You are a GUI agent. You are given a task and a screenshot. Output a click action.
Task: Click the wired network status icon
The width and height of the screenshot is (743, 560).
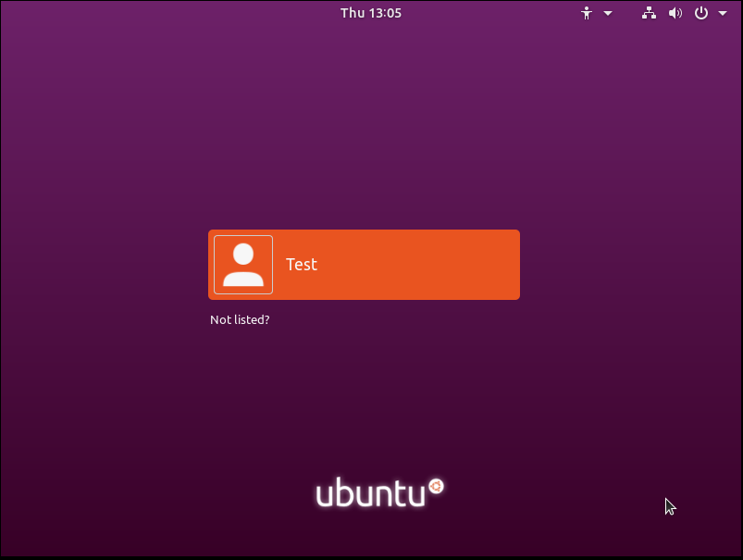[649, 13]
